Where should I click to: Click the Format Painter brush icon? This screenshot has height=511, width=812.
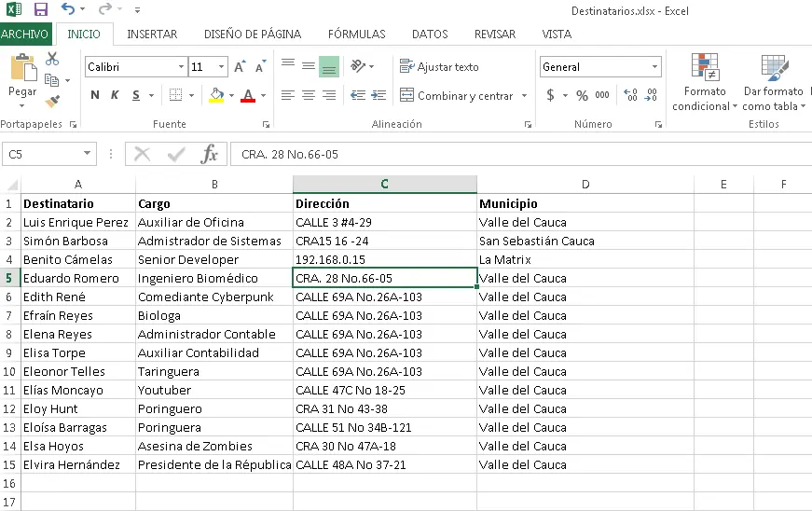[x=52, y=101]
